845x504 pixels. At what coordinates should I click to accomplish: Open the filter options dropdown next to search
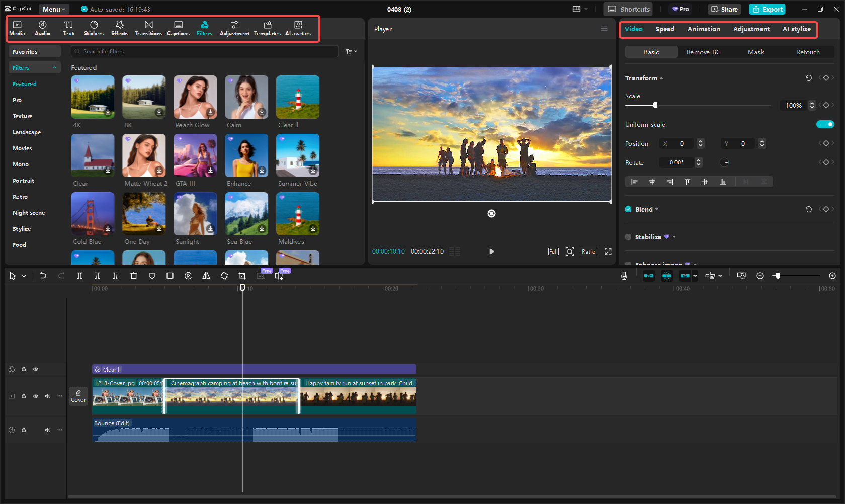[x=351, y=51]
